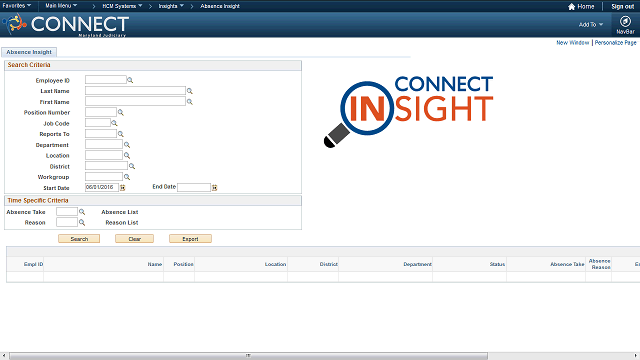Open the New Window link
Image resolution: width=640 pixels, height=360 pixels.
click(x=573, y=42)
